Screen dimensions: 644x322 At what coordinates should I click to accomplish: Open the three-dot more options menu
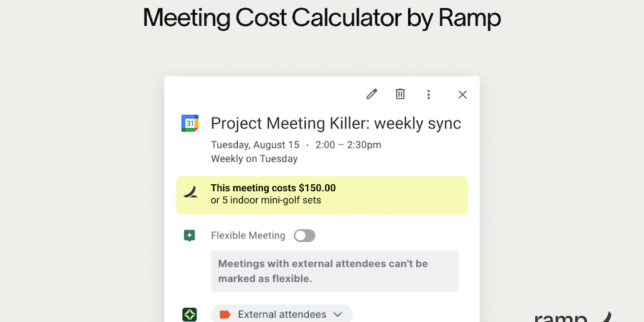click(x=428, y=94)
